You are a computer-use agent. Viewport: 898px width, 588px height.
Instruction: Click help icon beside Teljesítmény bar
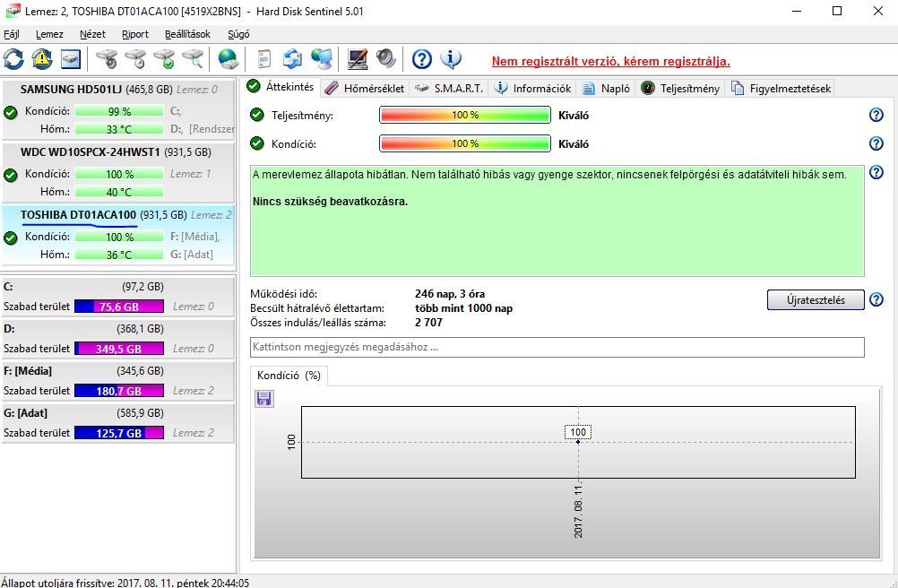tap(876, 115)
